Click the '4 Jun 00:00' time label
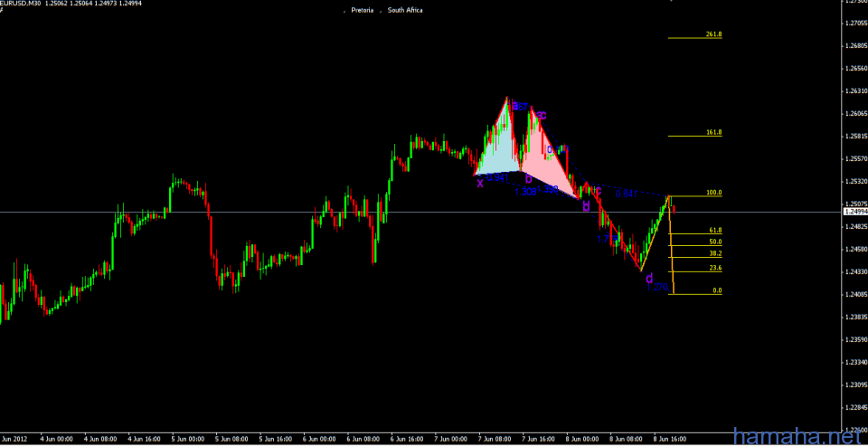Viewport: 868px width, 446px height. 57,440
